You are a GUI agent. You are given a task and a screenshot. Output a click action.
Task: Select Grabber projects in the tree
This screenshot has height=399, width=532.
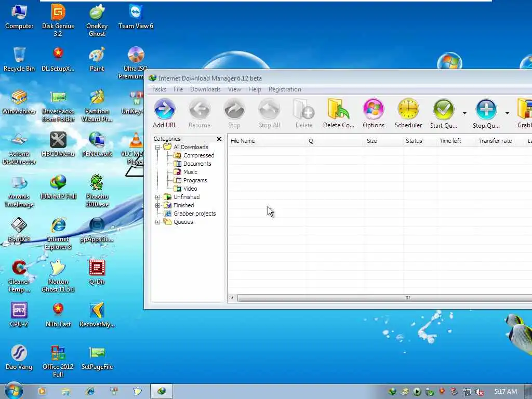click(190, 214)
